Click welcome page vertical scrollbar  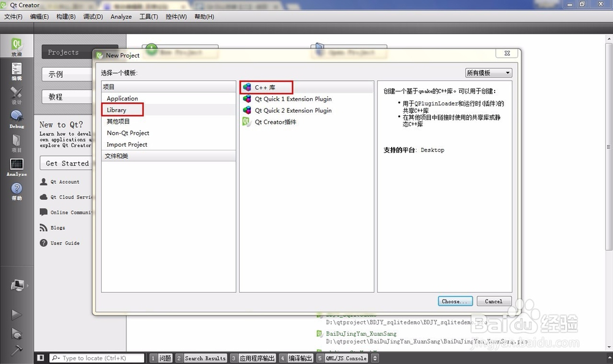click(609, 146)
